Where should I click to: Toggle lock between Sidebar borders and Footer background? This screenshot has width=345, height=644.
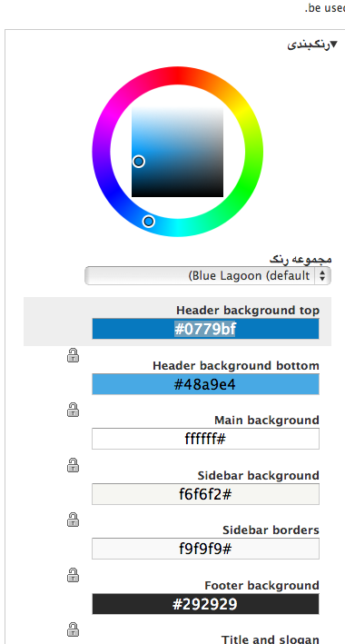(x=74, y=575)
